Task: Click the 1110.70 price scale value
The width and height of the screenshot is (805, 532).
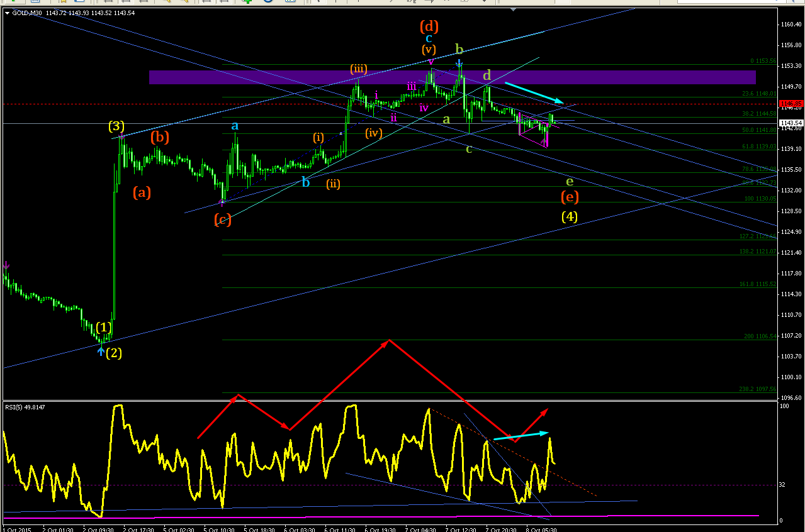Action: (x=791, y=314)
